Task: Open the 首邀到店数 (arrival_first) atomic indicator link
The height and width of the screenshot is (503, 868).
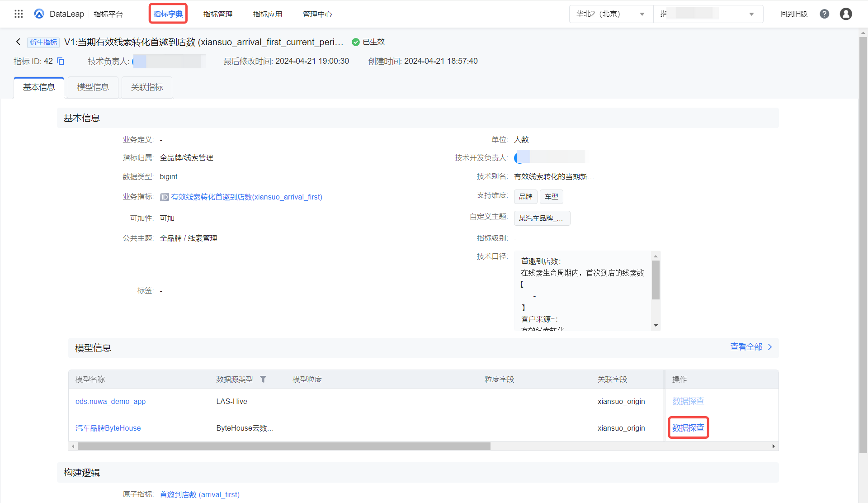Action: click(x=200, y=494)
